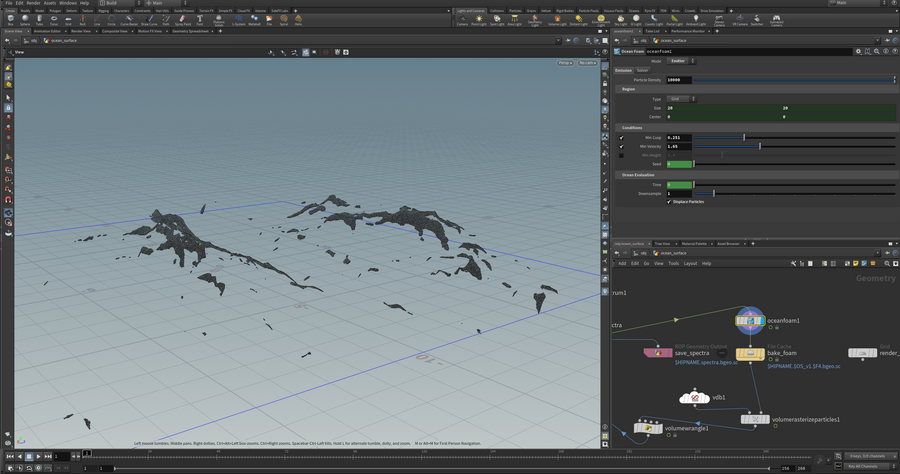Click the VR Camera shelf tool
This screenshot has width=900, height=474.
pyautogui.click(x=740, y=19)
